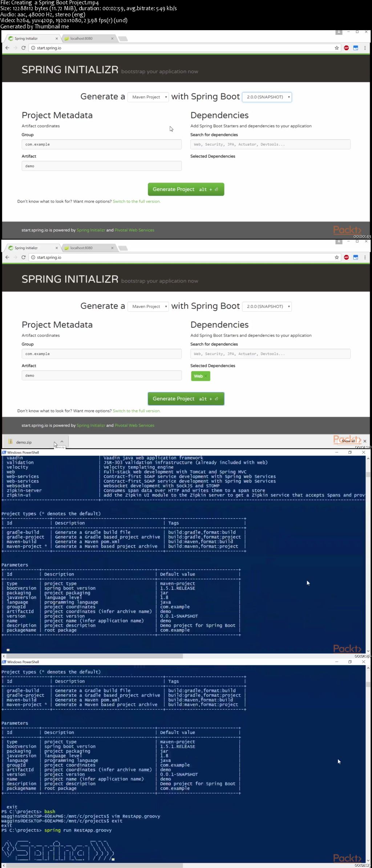372x868 pixels.
Task: Click blue extension icon in frame showing demo.zip download
Action: [356, 257]
